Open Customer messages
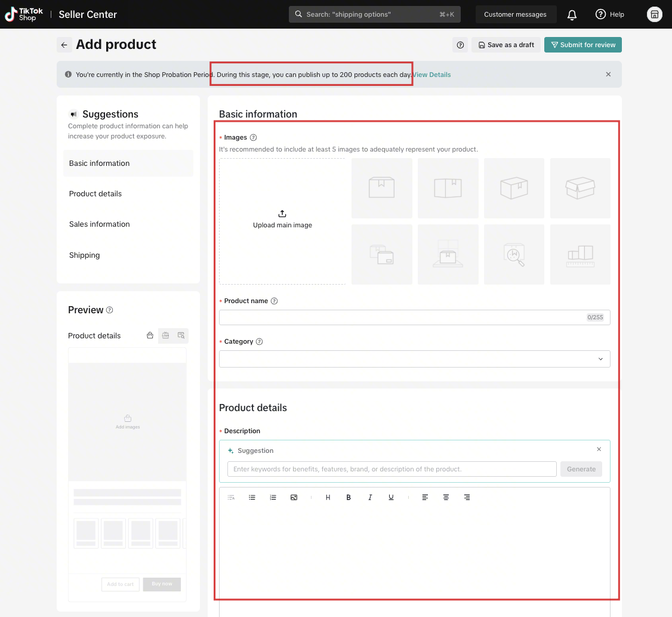Image resolution: width=672 pixels, height=617 pixels. point(516,14)
